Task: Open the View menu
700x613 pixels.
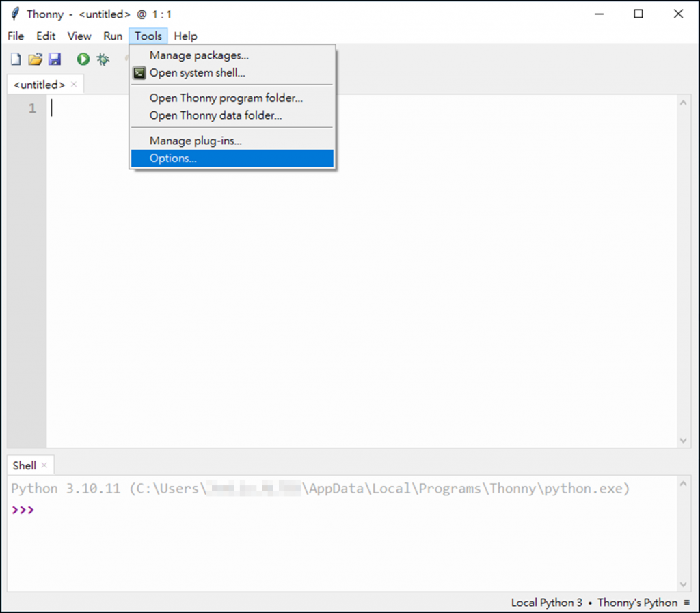Action: click(x=79, y=36)
